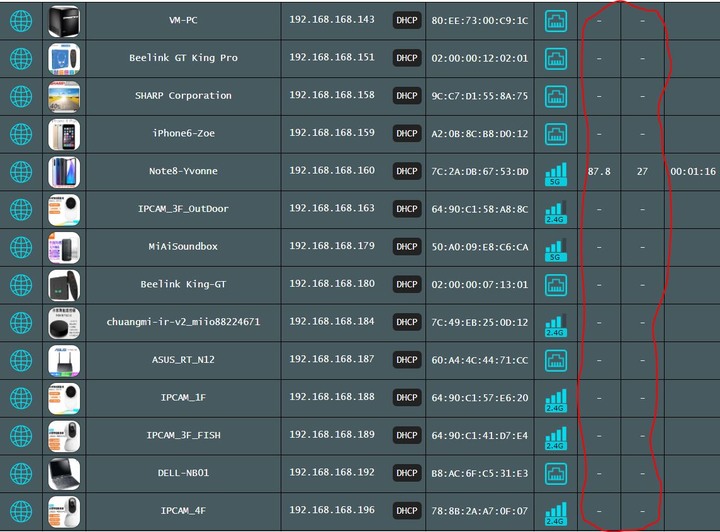The width and height of the screenshot is (720, 532).
Task: Click the 2.4G signal icon for IPCAM_1F
Action: tap(556, 400)
